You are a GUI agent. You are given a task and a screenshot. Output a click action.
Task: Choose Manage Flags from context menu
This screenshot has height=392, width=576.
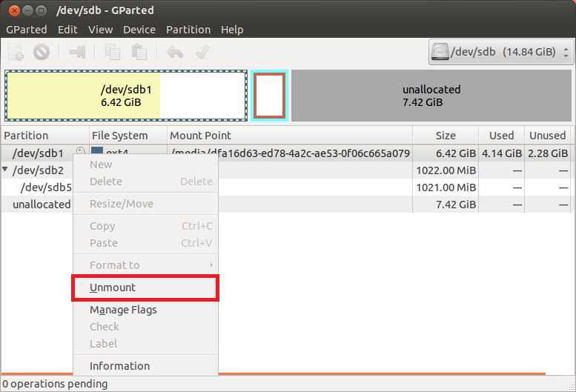[x=145, y=310]
